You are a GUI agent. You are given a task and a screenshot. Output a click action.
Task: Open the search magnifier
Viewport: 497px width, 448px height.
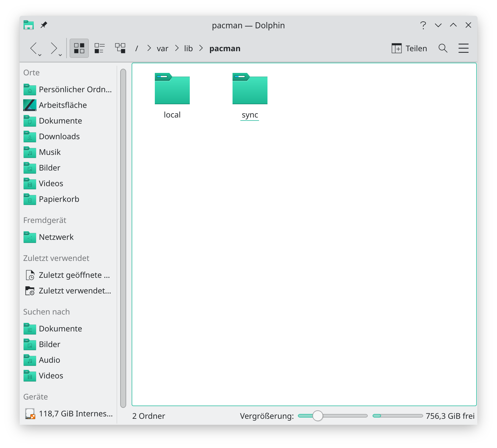pyautogui.click(x=443, y=48)
